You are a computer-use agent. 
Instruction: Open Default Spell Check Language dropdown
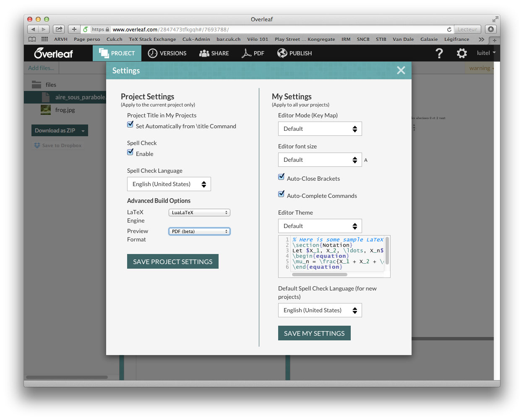pos(320,310)
